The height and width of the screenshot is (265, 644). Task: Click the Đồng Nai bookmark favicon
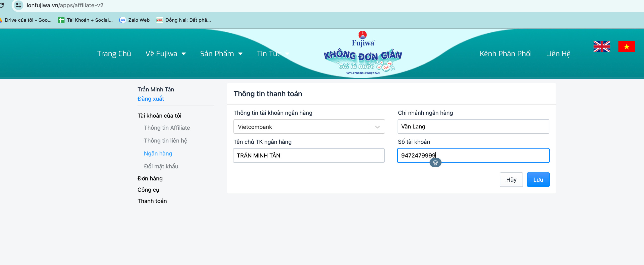click(159, 20)
